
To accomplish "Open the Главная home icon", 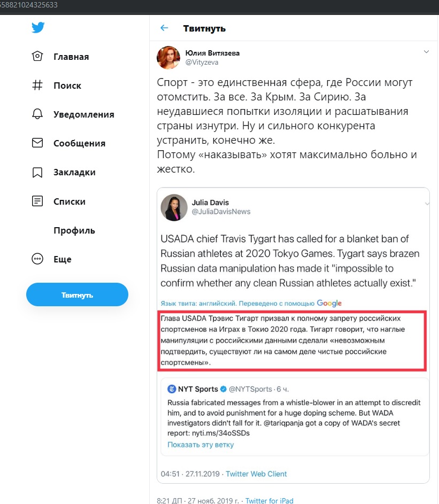I will click(37, 56).
